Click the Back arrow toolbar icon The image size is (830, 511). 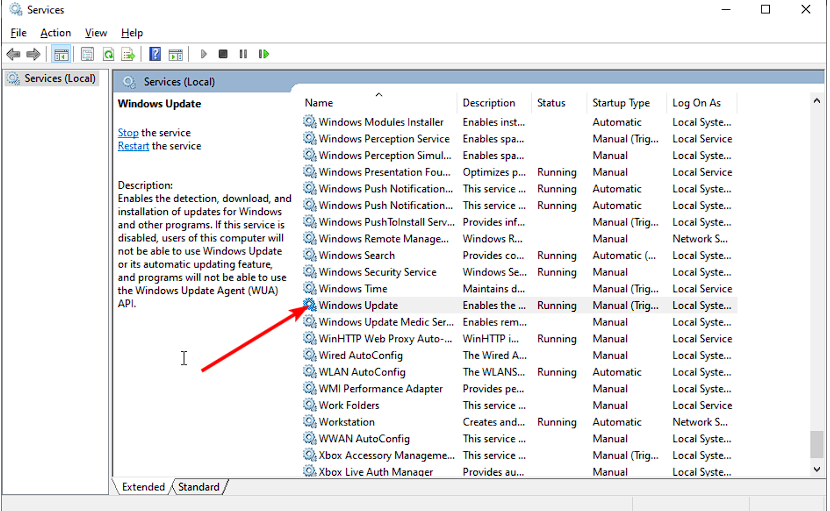(x=13, y=54)
